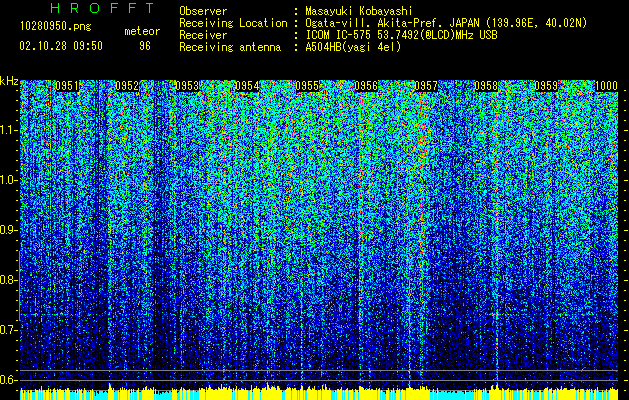The width and height of the screenshot is (629, 400).
Task: Click the 1.1 frequency axis label
Action: [x=9, y=130]
